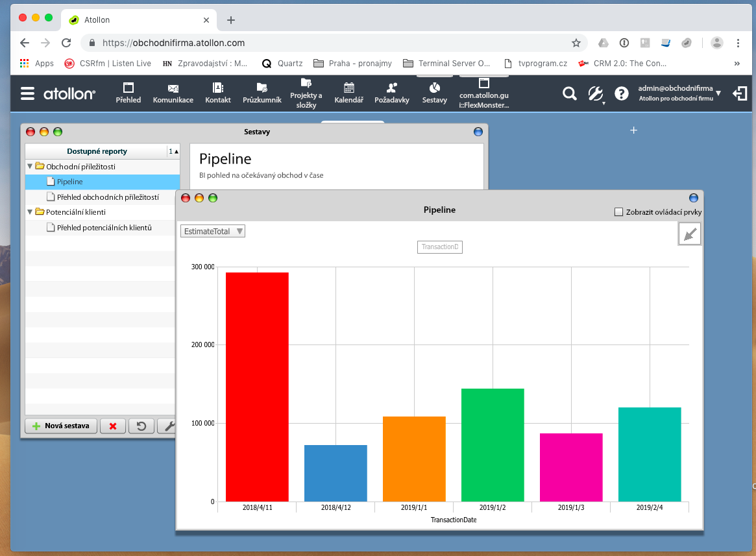Collapse the Potenciální klienti folder
Image resolution: width=756 pixels, height=556 pixels.
click(x=30, y=212)
